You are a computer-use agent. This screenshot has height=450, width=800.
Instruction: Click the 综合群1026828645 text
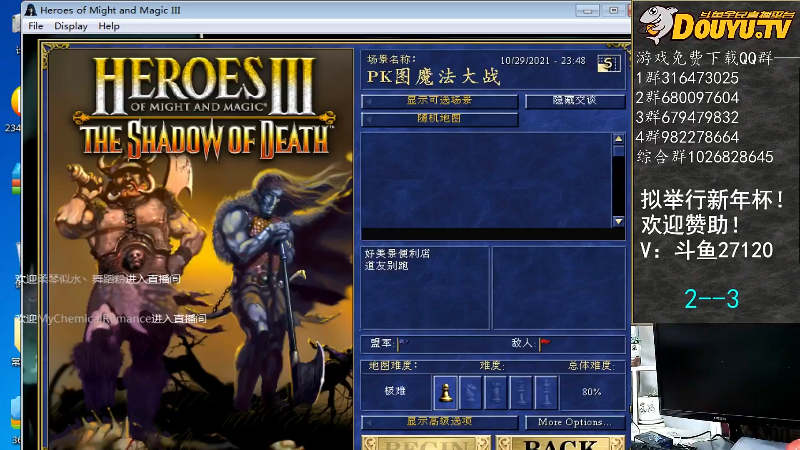[705, 157]
